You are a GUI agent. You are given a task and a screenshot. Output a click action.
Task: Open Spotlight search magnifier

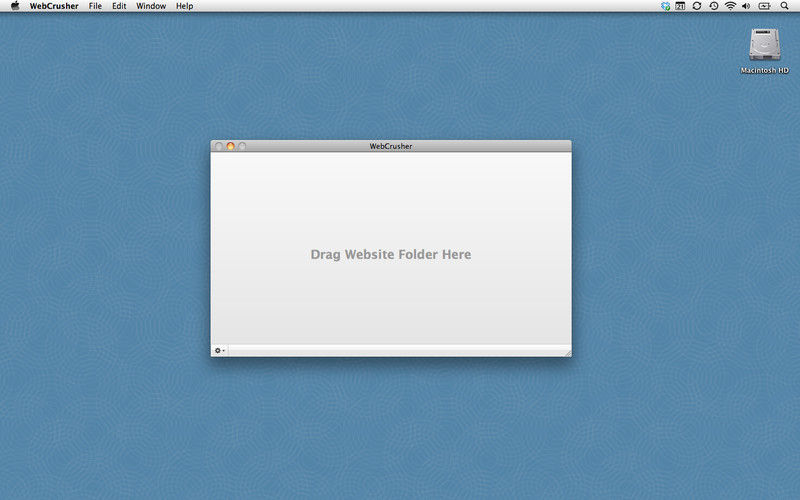pyautogui.click(x=785, y=6)
